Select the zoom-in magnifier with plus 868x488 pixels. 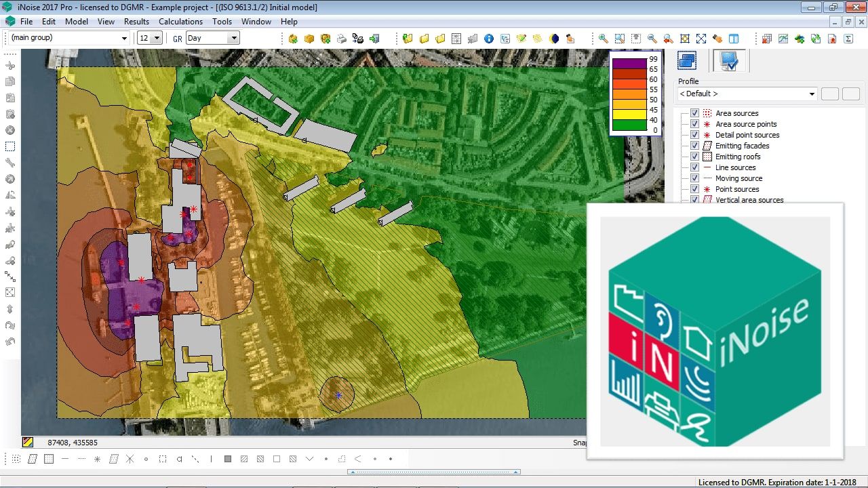(x=603, y=39)
